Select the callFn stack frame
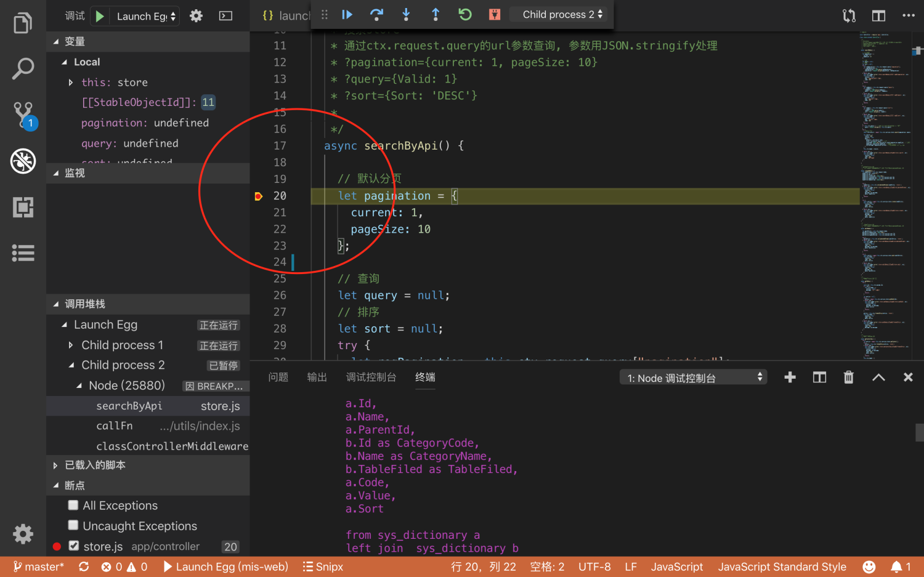Image resolution: width=924 pixels, height=577 pixels. click(148, 426)
